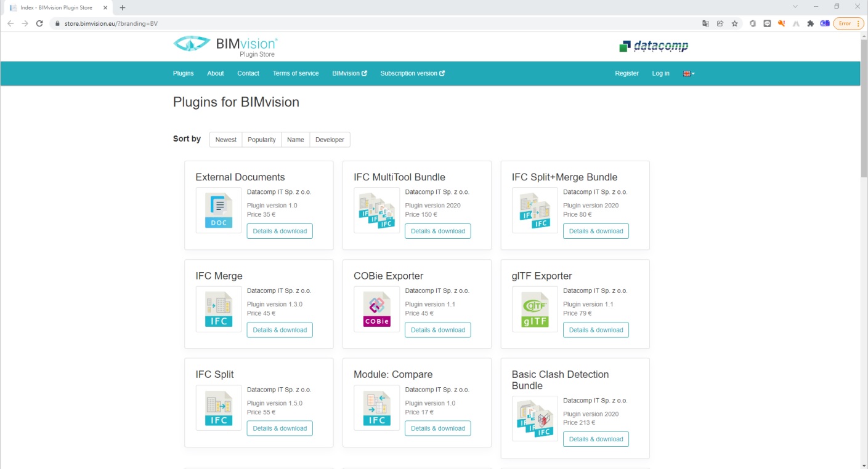Sort plugins by Developer
The width and height of the screenshot is (868, 469).
click(x=330, y=140)
